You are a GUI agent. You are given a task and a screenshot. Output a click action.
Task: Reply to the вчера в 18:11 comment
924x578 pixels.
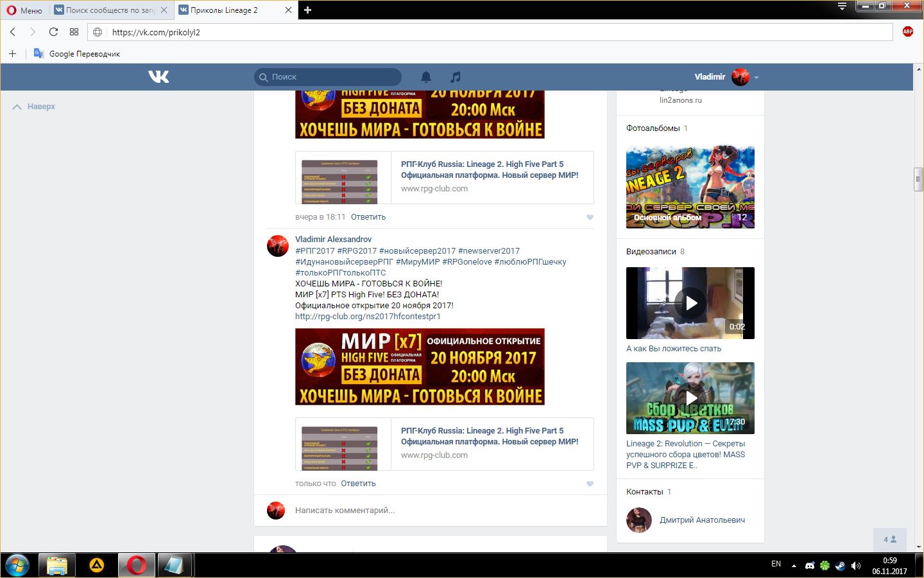[x=368, y=217]
